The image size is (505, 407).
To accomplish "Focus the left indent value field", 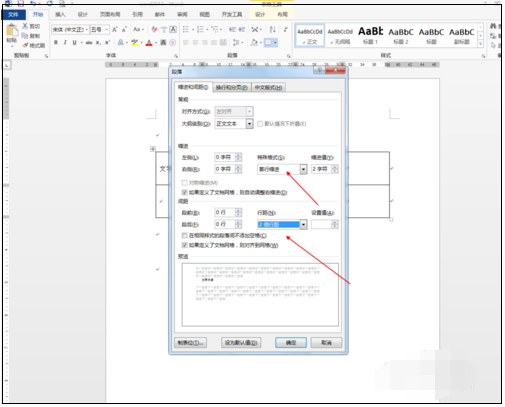I will coord(225,157).
